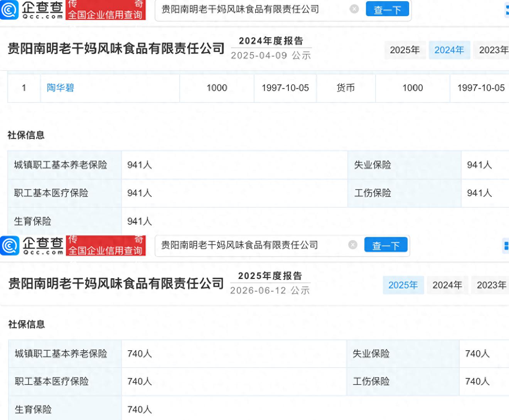Click 941人 in the 城镇职工基本养老保险 row
The height and width of the screenshot is (420, 509).
click(140, 165)
